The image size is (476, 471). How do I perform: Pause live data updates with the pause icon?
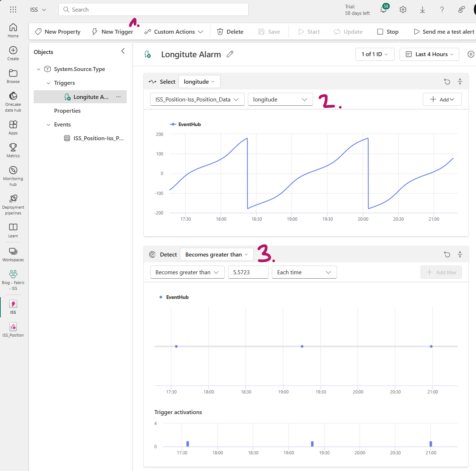point(471,54)
